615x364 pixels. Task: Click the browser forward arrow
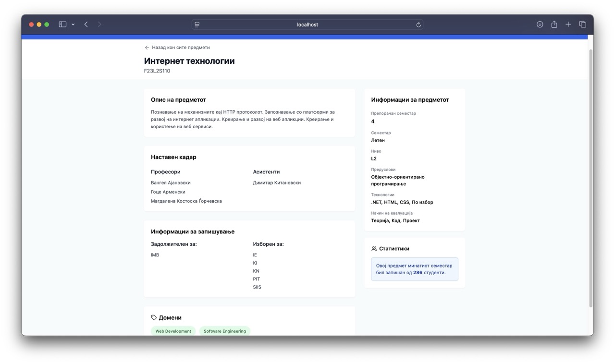tap(99, 24)
